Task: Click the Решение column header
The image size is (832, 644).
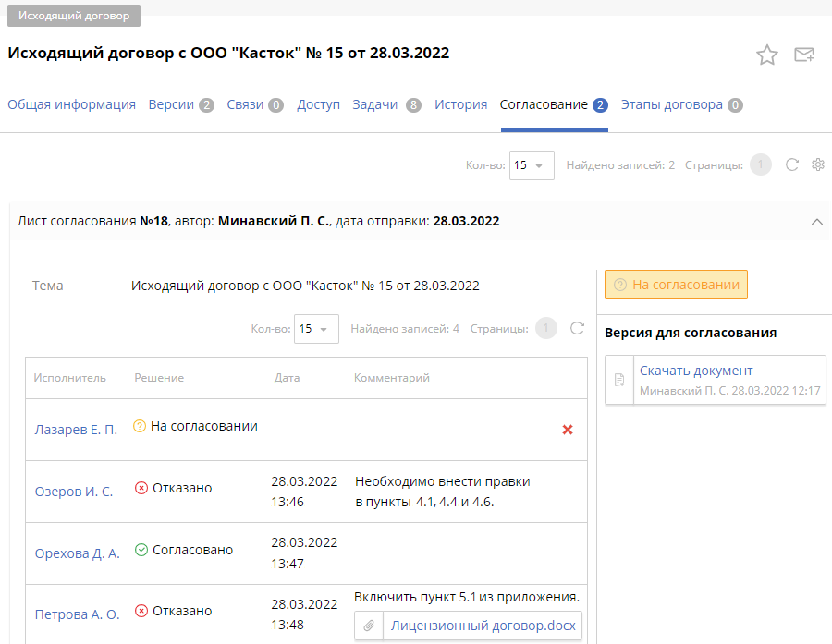Action: [x=159, y=378]
